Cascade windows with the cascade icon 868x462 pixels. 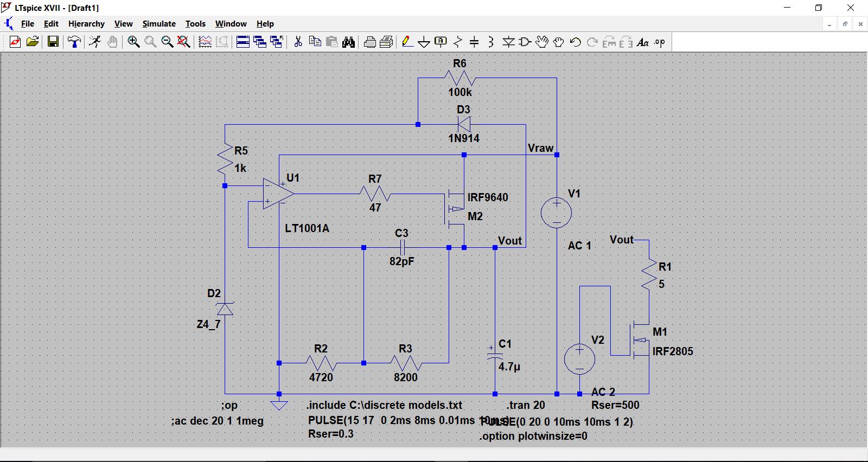tap(260, 42)
